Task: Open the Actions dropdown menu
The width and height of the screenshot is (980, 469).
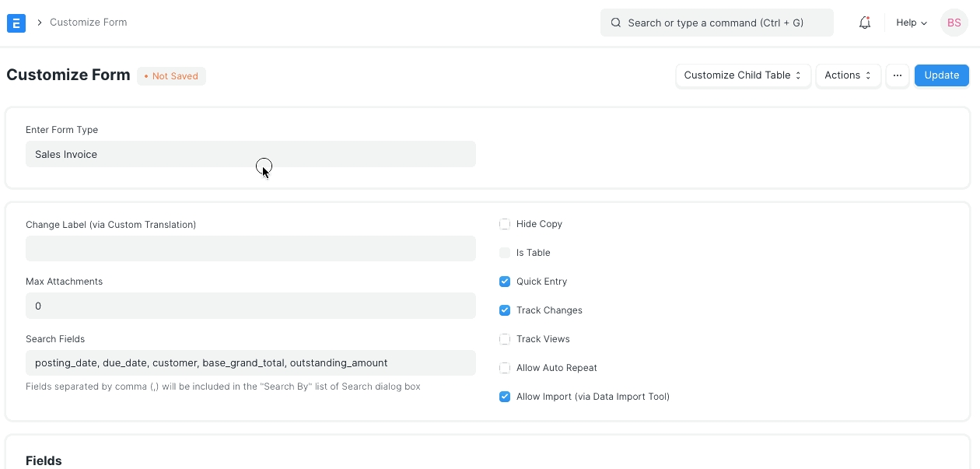Action: 847,75
